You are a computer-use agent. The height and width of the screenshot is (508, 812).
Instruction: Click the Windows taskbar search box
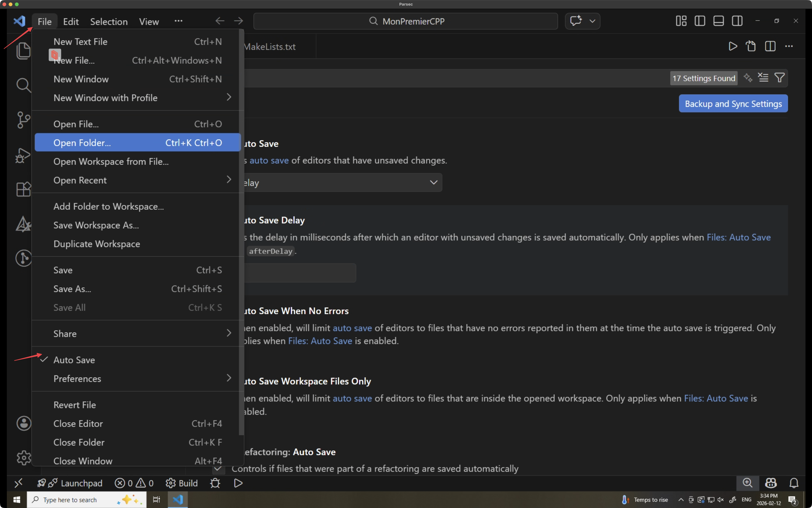[87, 500]
